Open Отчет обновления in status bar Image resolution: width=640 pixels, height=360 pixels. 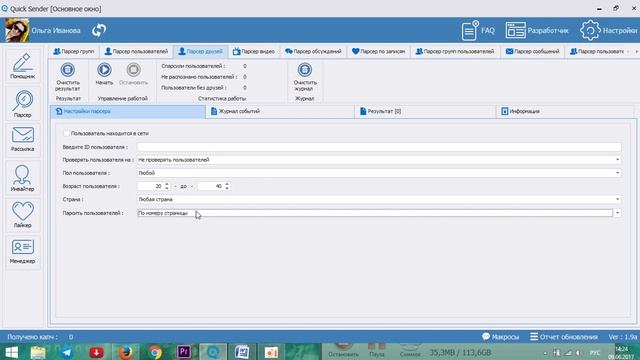(564, 337)
